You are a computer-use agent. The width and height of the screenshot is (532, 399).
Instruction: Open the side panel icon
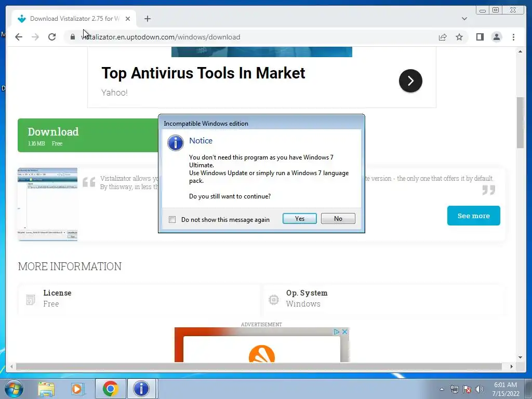click(480, 37)
